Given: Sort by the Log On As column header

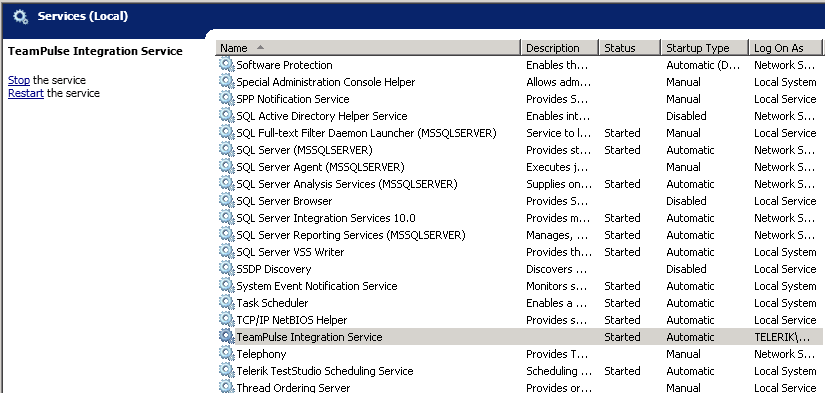Looking at the screenshot, I should (785, 48).
